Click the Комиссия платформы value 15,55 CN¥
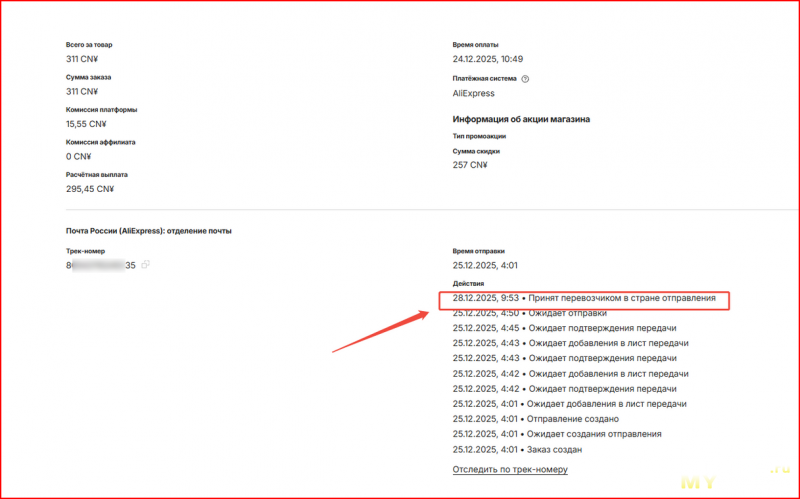Viewport: 800px width, 499px height. point(86,124)
